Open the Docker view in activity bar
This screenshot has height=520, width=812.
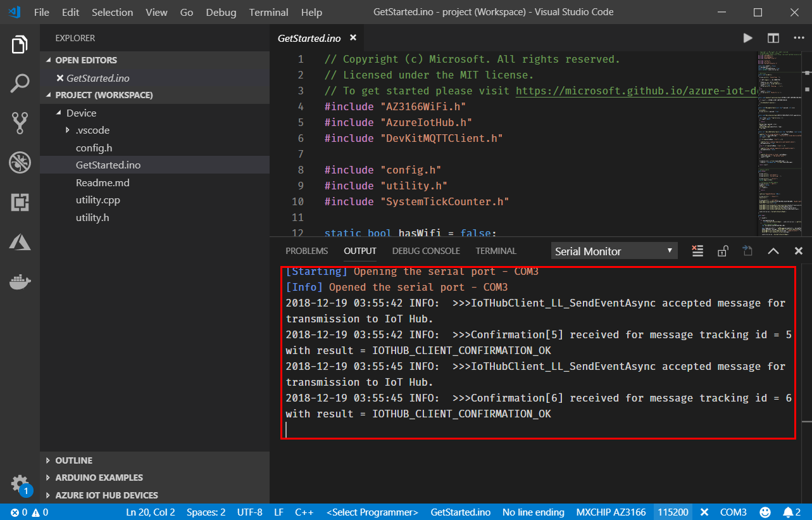[20, 281]
